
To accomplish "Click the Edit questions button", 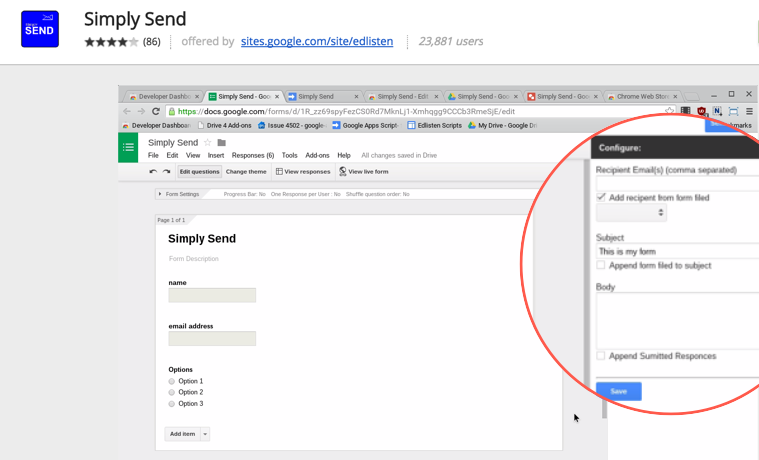I will click(x=199, y=171).
